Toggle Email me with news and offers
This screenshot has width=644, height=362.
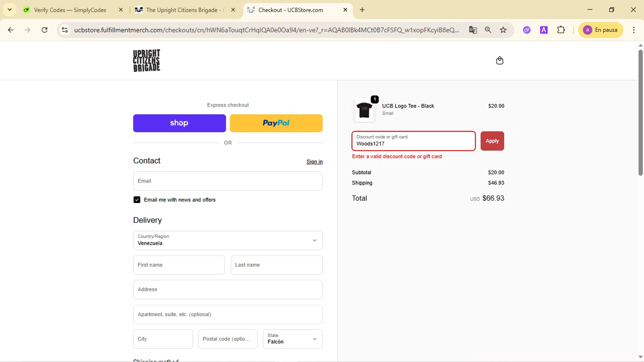[137, 200]
